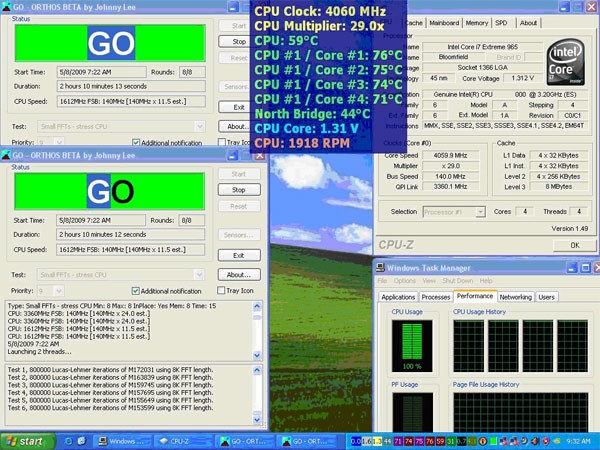Open the second quick launch icon beside Internet Explorer

pyautogui.click(x=82, y=442)
